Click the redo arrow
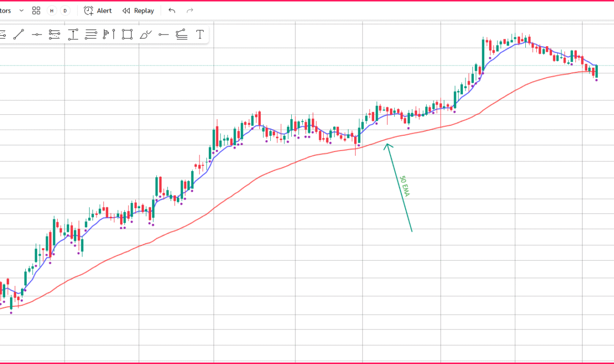The image size is (614, 364). coord(190,10)
